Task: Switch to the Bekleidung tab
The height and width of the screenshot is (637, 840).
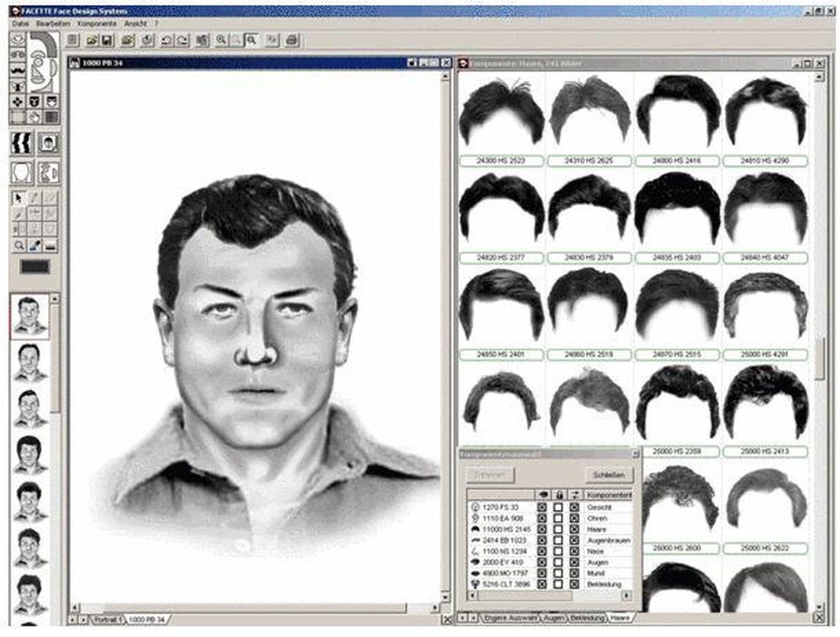Action: [587, 618]
